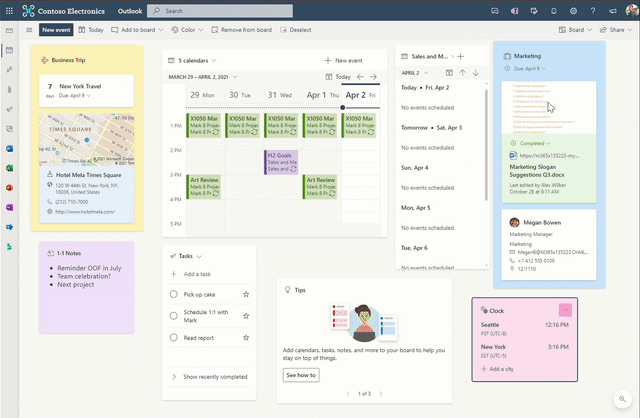Click Remove from board
The width and height of the screenshot is (640, 418).
242,30
